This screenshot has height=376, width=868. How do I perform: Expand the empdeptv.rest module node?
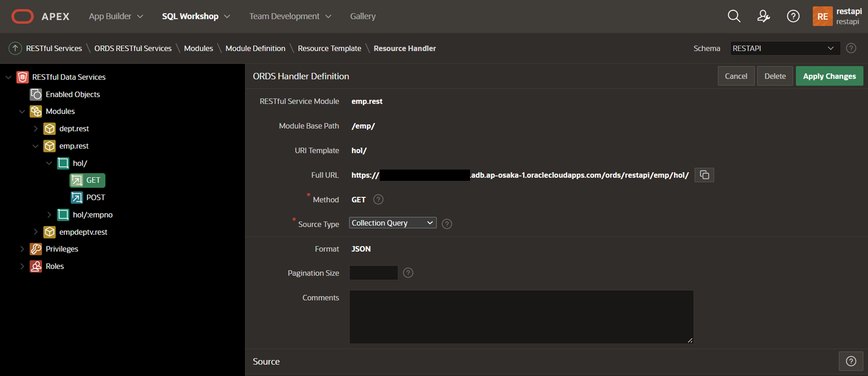36,232
